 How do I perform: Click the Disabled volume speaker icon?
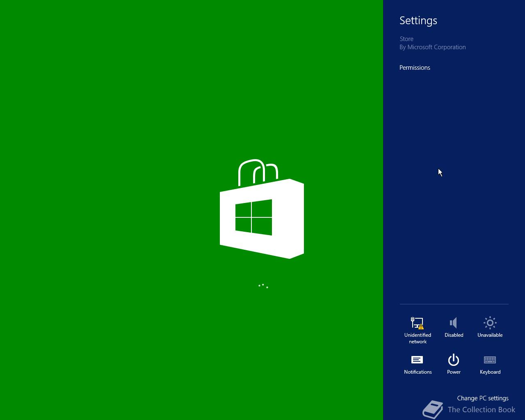coord(454,323)
